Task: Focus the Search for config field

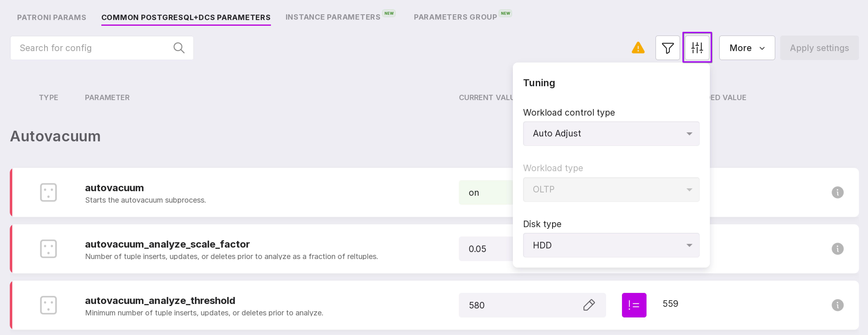Action: [x=91, y=48]
